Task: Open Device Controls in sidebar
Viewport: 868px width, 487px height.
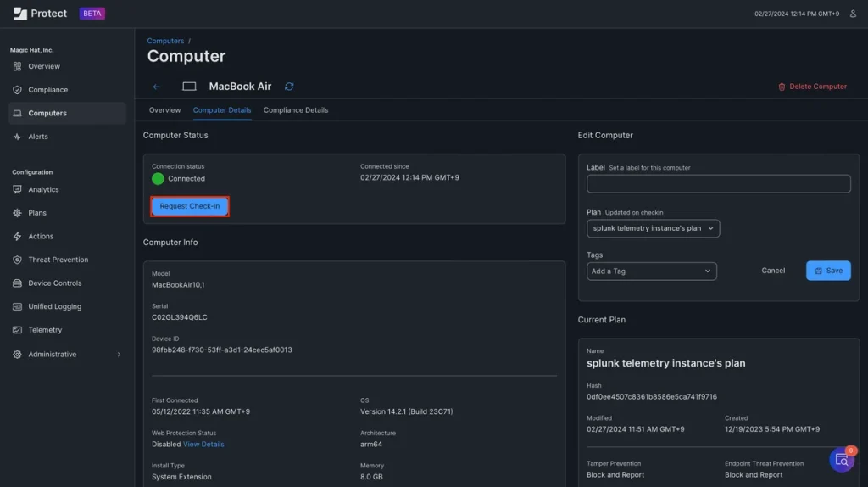Action: tap(54, 283)
